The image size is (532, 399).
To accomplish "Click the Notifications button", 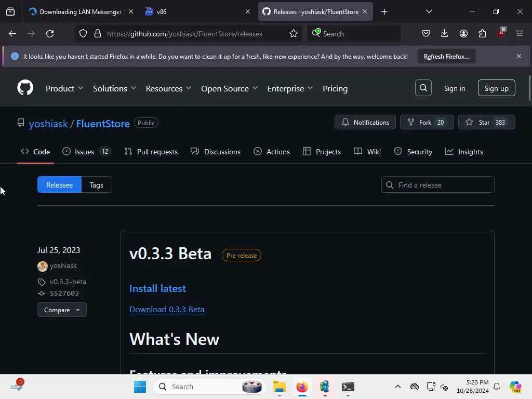I will coord(365,122).
